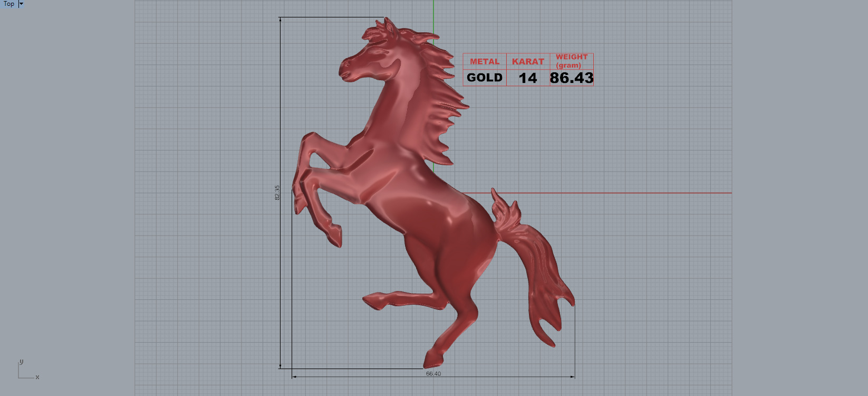The image size is (868, 396).
Task: Select the karat value 14
Action: [528, 78]
